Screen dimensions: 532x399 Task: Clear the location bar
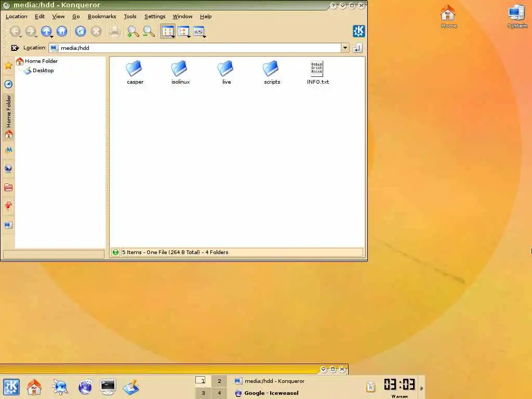pyautogui.click(x=15, y=48)
